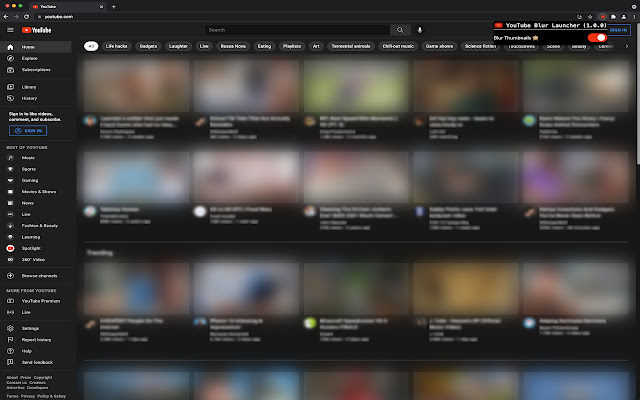This screenshot has width=640, height=400.
Task: Open the Copyright footer link
Action: [x=43, y=378]
